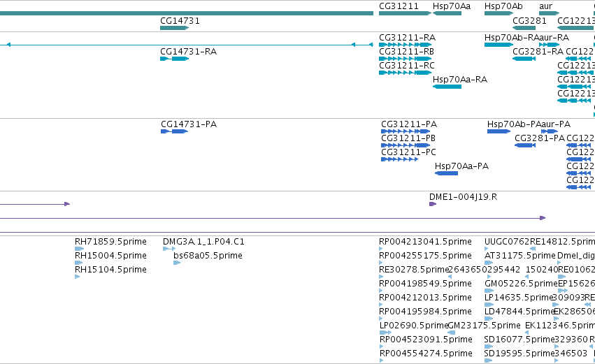Select the LP02690.5prime EST label
The height and width of the screenshot is (364, 595).
click(414, 326)
